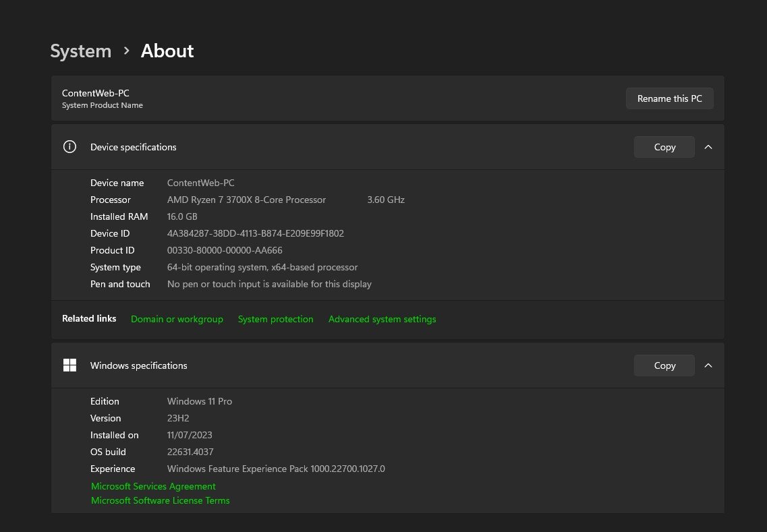Click the Product ID value text

point(224,250)
